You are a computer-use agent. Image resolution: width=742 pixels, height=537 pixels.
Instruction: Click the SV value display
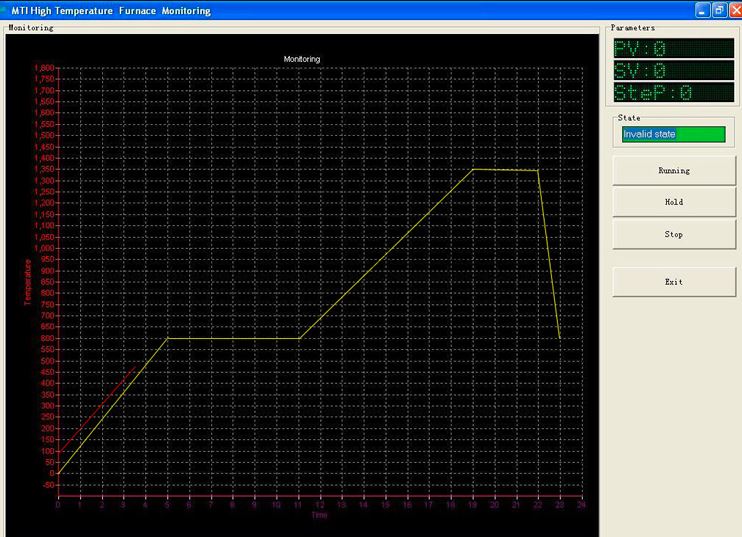click(672, 71)
